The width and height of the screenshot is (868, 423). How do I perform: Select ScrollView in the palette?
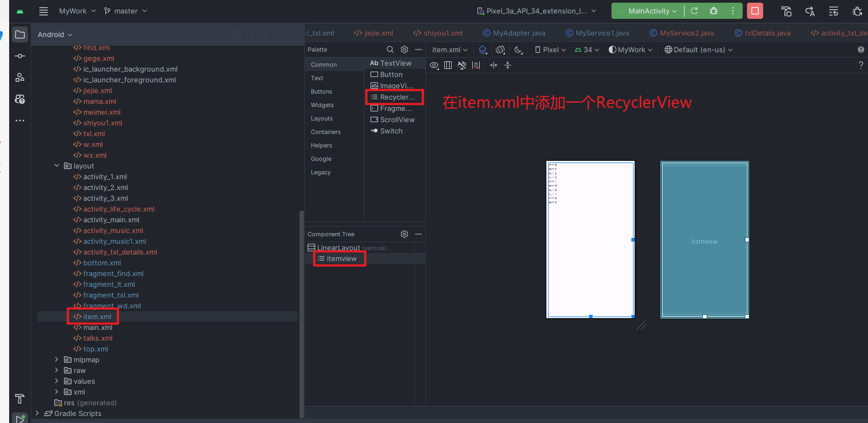(x=394, y=119)
